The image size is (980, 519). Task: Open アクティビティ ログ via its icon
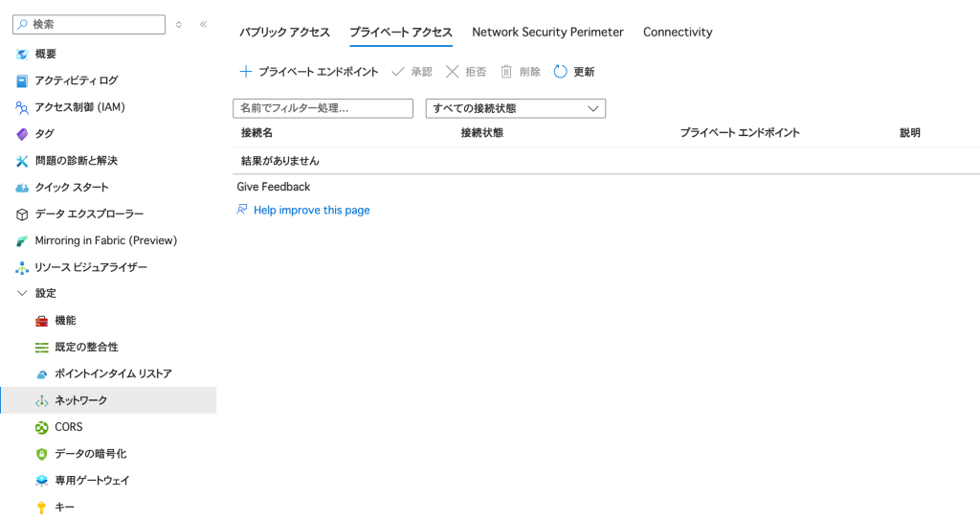click(22, 80)
